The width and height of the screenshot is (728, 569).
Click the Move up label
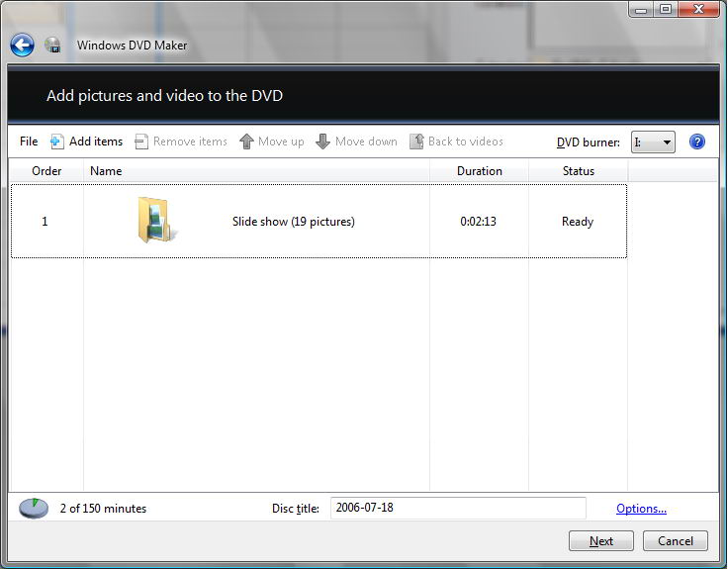pos(281,142)
